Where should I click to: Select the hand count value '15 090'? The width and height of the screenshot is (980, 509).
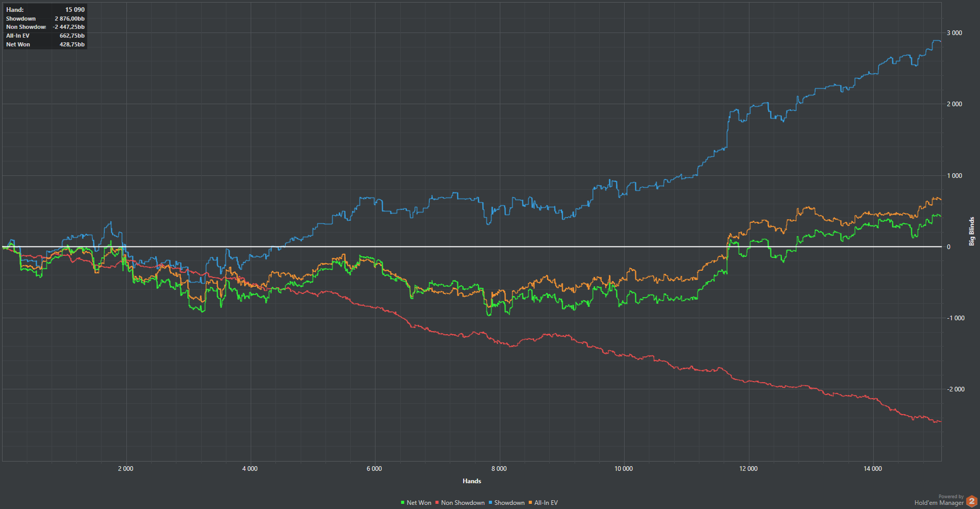pos(75,10)
